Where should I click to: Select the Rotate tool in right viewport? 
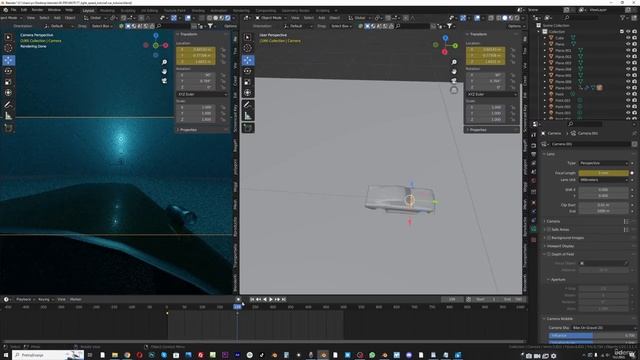pyautogui.click(x=248, y=71)
